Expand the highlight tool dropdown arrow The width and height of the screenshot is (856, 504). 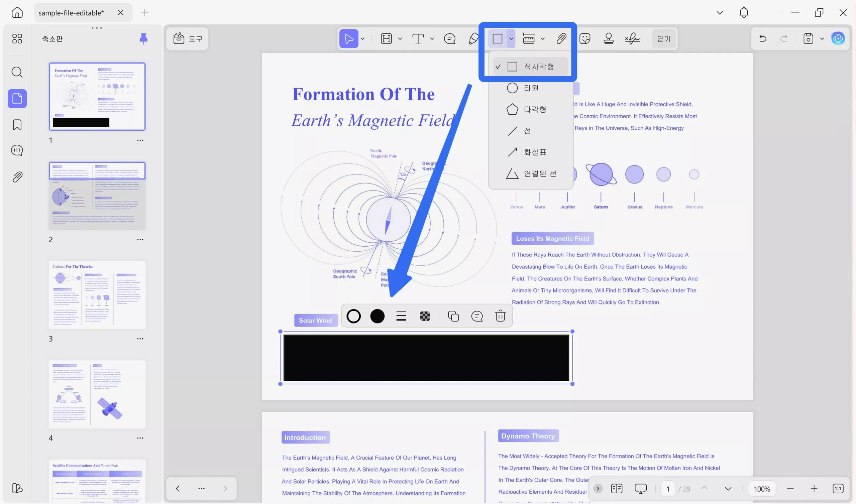coord(400,39)
